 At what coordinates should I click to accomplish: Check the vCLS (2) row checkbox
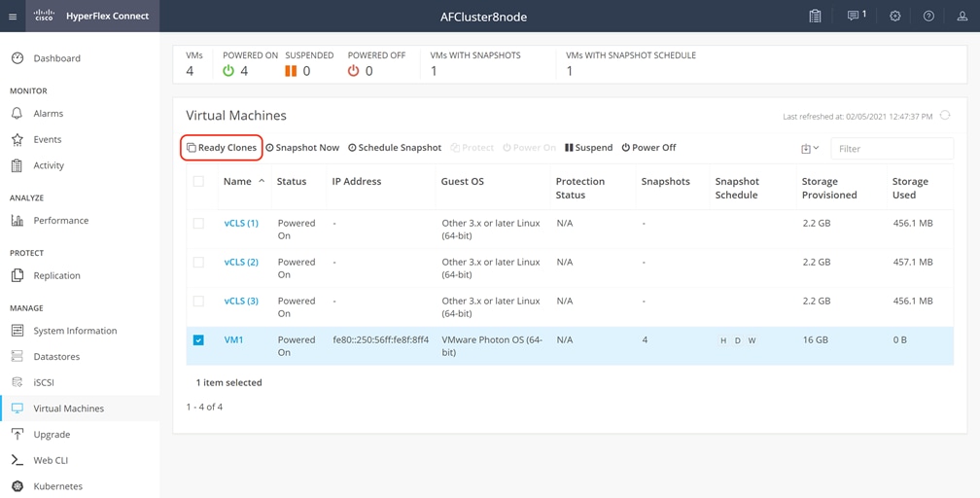coord(198,263)
